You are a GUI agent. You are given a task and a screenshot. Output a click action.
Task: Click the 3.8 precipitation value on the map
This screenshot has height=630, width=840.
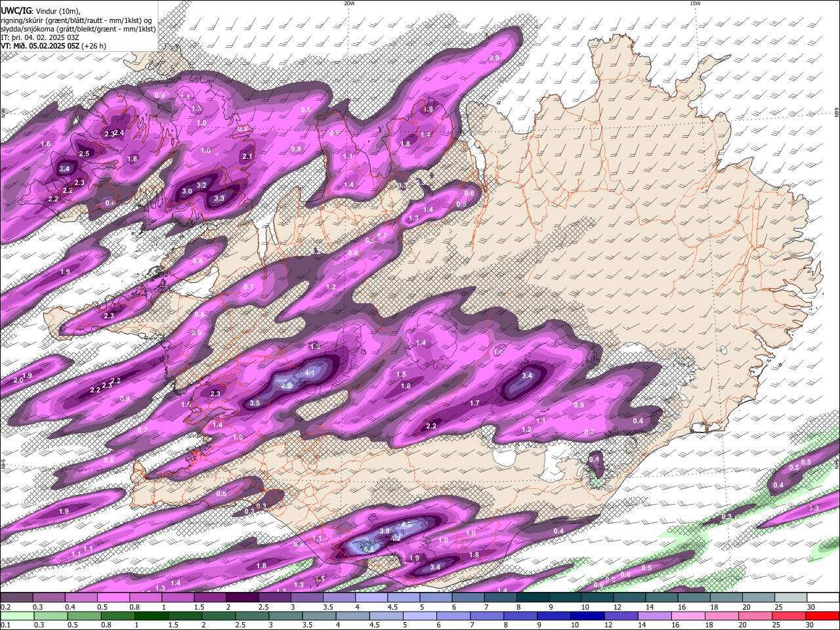pyautogui.click(x=385, y=531)
